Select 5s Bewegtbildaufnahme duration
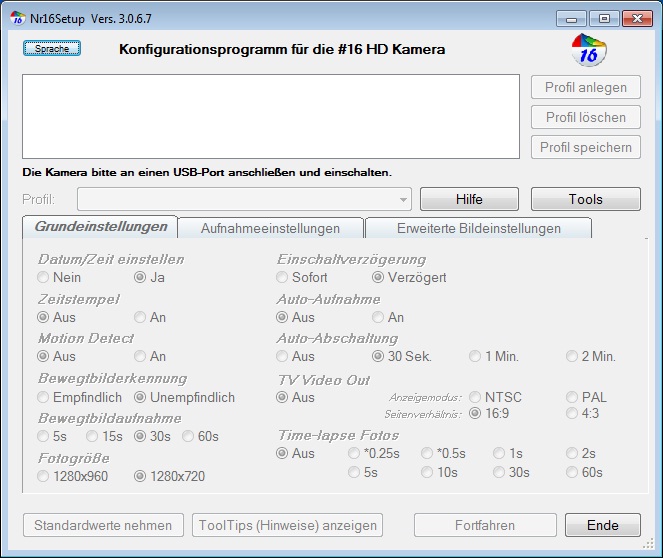This screenshot has height=558, width=663. pos(52,436)
